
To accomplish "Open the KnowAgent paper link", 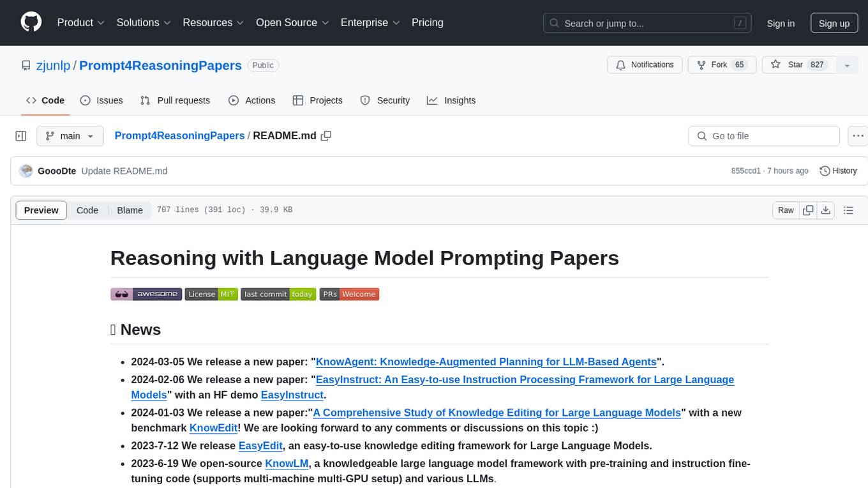I will pos(486,362).
